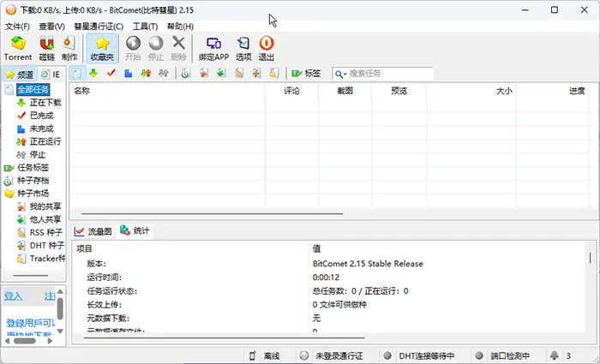Open the 文件(F) menu
Screen dimensions: 600x364
pyautogui.click(x=17, y=27)
